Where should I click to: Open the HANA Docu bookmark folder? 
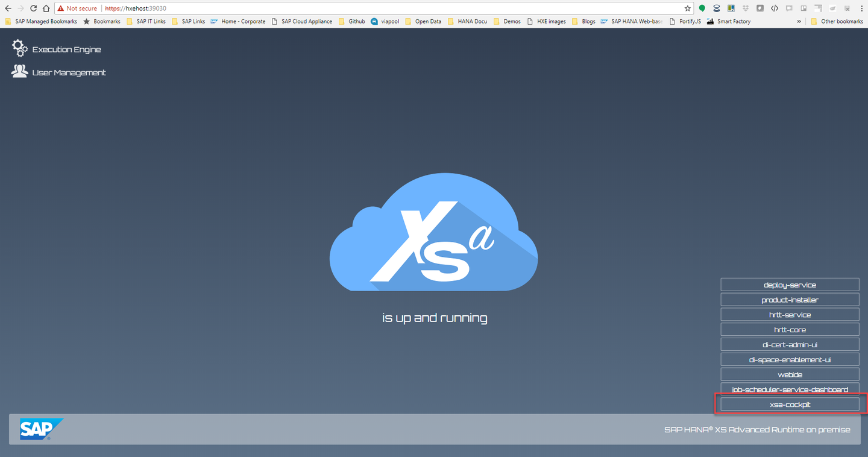(x=467, y=21)
